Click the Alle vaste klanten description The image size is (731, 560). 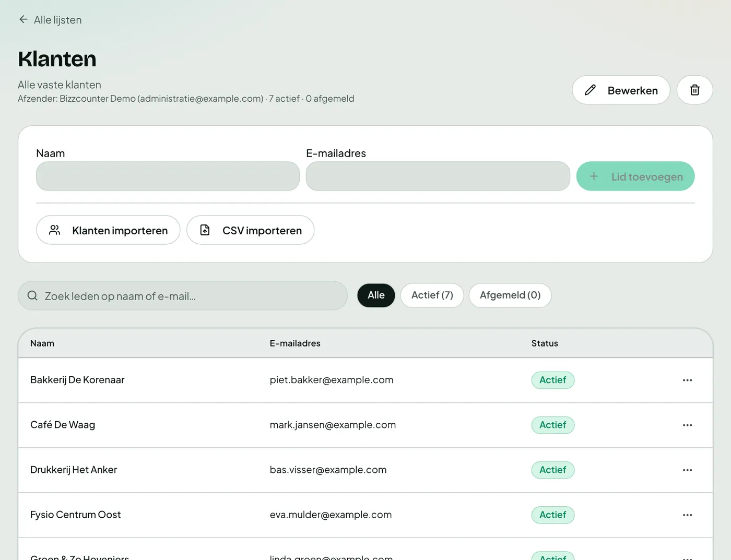coord(60,85)
